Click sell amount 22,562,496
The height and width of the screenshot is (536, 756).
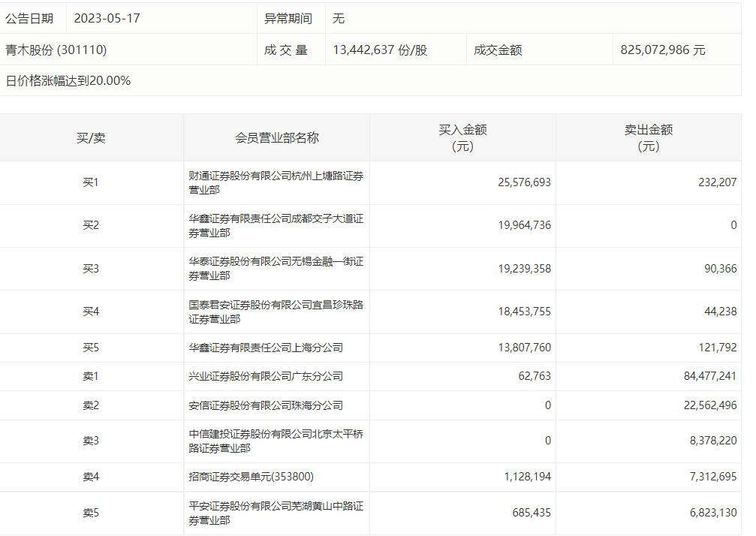click(710, 405)
